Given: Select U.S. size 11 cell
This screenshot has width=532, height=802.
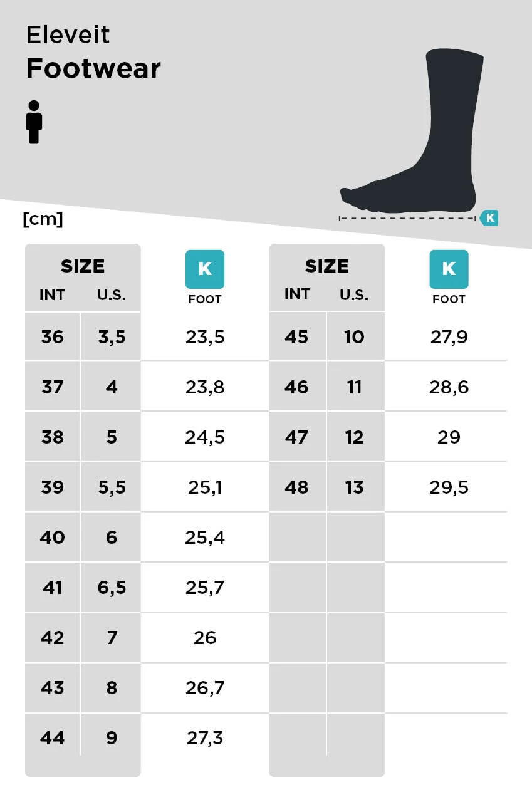Looking at the screenshot, I should [x=355, y=387].
